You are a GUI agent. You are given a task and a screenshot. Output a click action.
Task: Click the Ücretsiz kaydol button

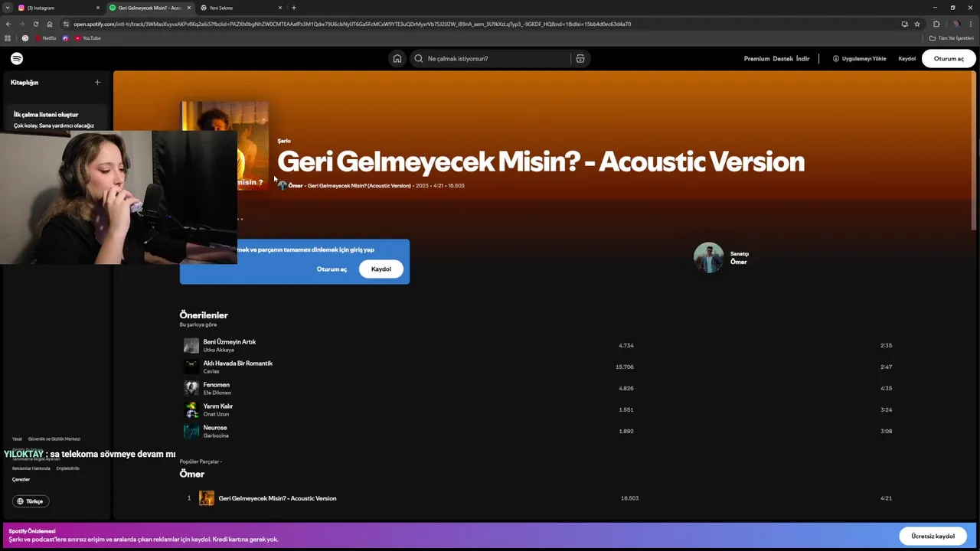(x=933, y=536)
